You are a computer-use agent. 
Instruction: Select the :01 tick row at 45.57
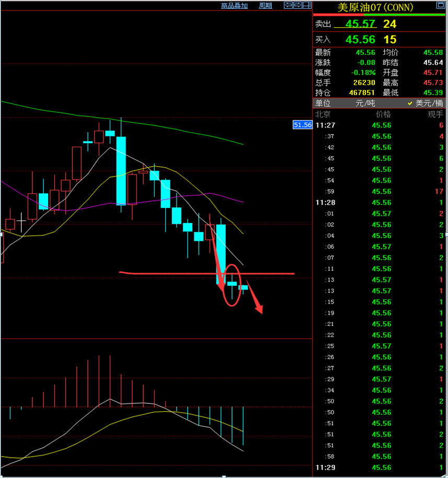(x=379, y=213)
